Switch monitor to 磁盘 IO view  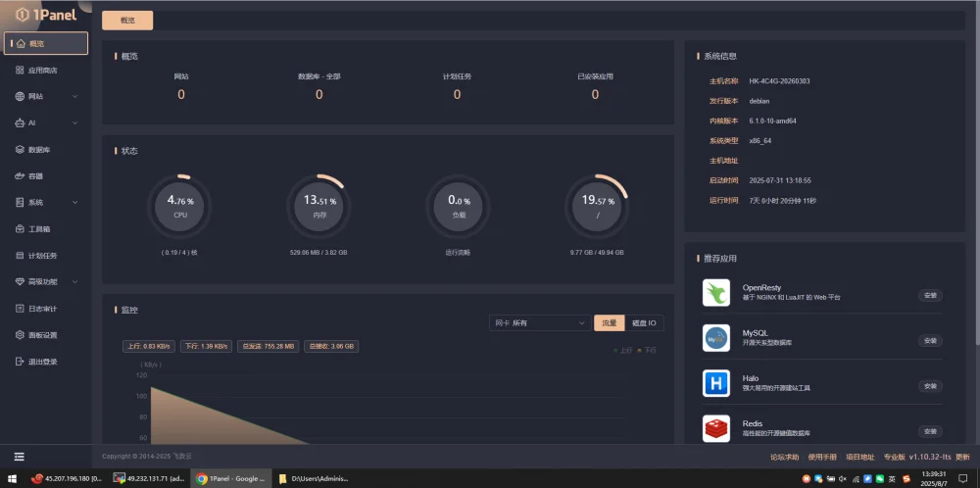pyautogui.click(x=644, y=322)
